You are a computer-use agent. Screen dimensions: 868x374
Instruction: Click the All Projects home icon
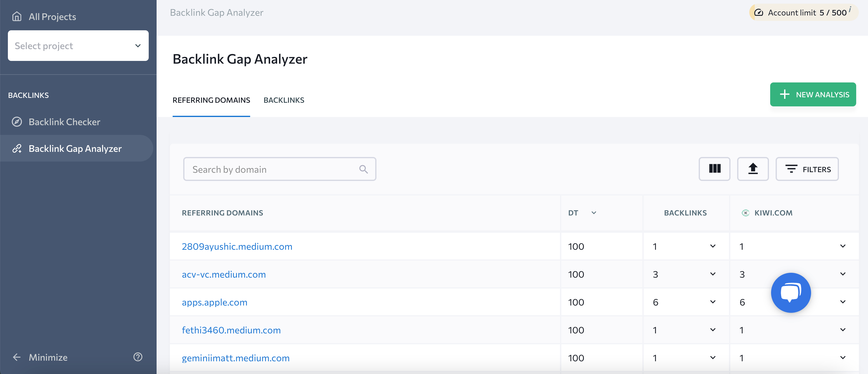(x=17, y=16)
